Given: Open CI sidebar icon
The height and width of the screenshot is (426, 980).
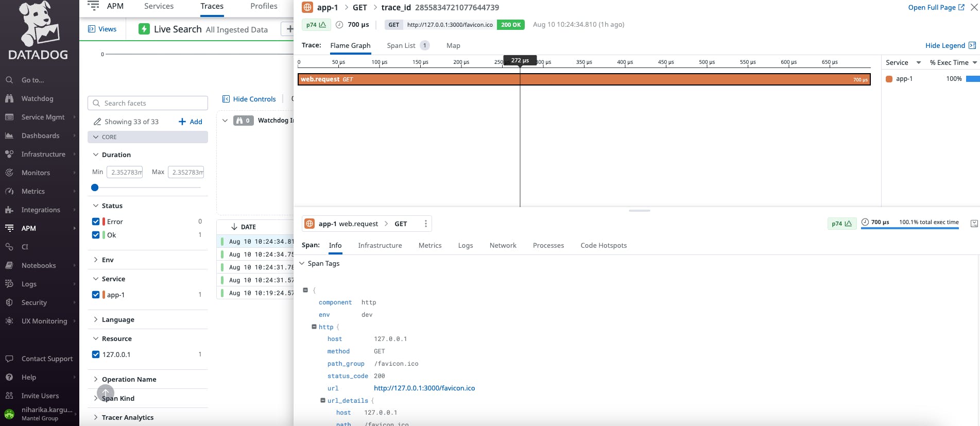Looking at the screenshot, I should coord(9,247).
